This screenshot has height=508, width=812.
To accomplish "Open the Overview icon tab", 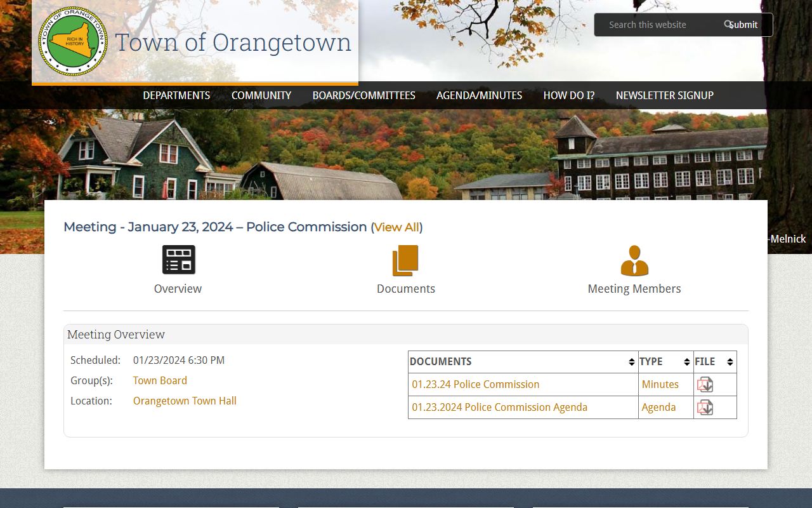I will click(x=179, y=260).
